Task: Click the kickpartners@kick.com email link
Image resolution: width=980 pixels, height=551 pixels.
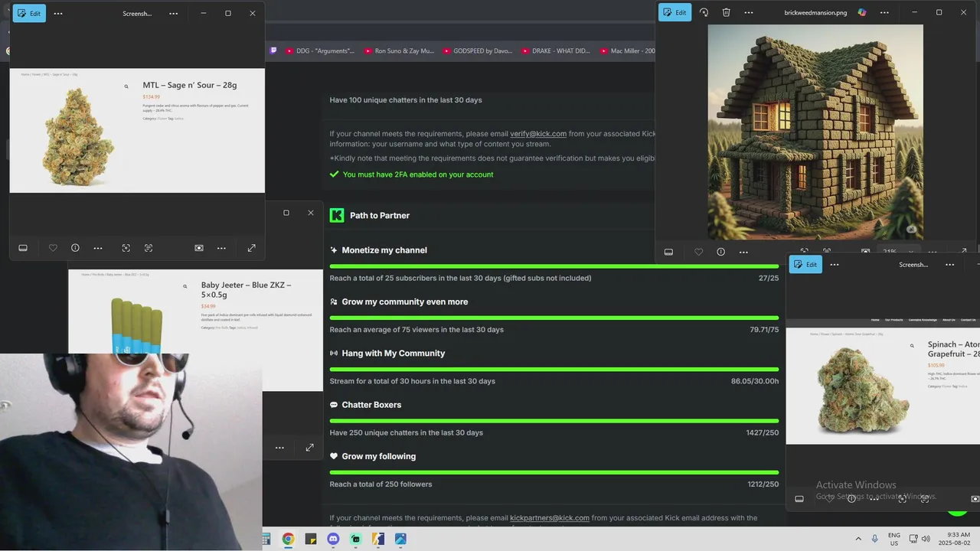Action: point(550,518)
